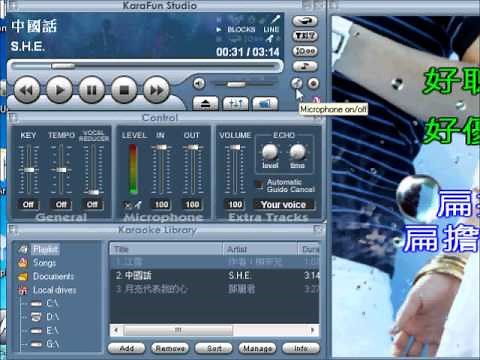Click the IN value field showing 100
This screenshot has width=480, height=360.
click(x=162, y=204)
